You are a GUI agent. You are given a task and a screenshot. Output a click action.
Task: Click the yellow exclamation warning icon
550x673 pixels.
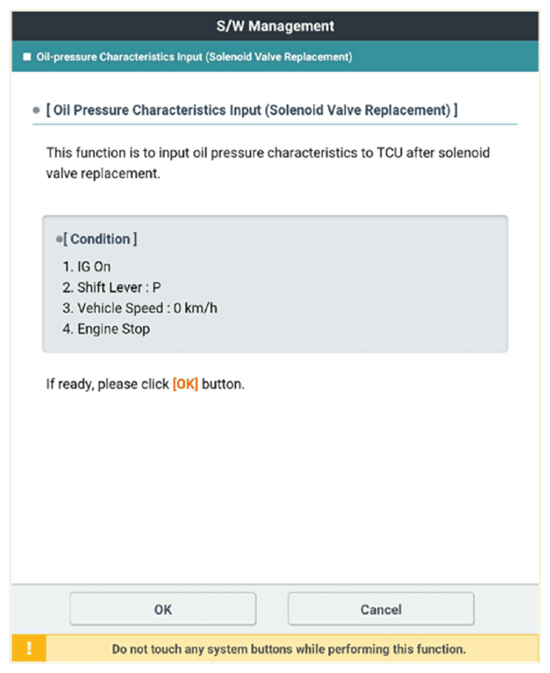pyautogui.click(x=29, y=648)
